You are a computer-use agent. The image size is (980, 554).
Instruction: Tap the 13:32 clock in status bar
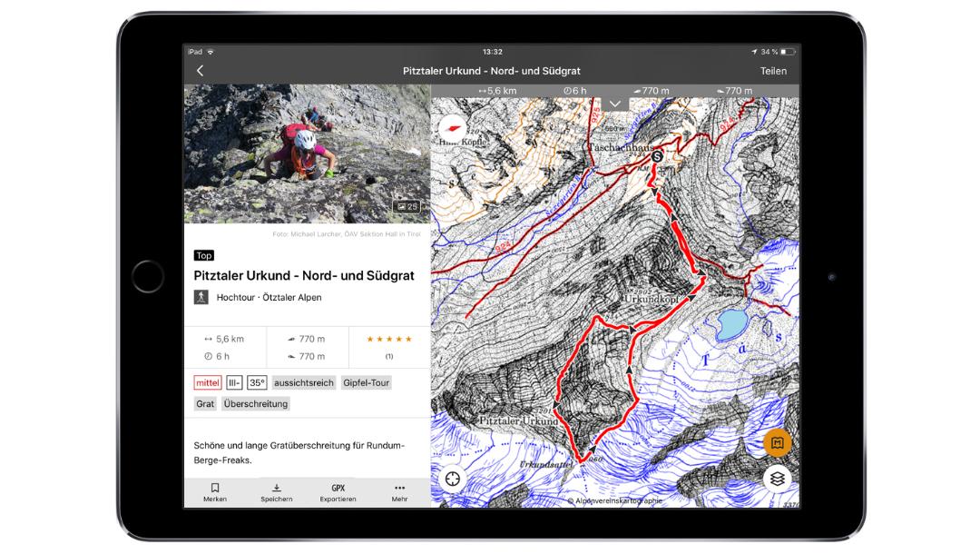coord(492,52)
